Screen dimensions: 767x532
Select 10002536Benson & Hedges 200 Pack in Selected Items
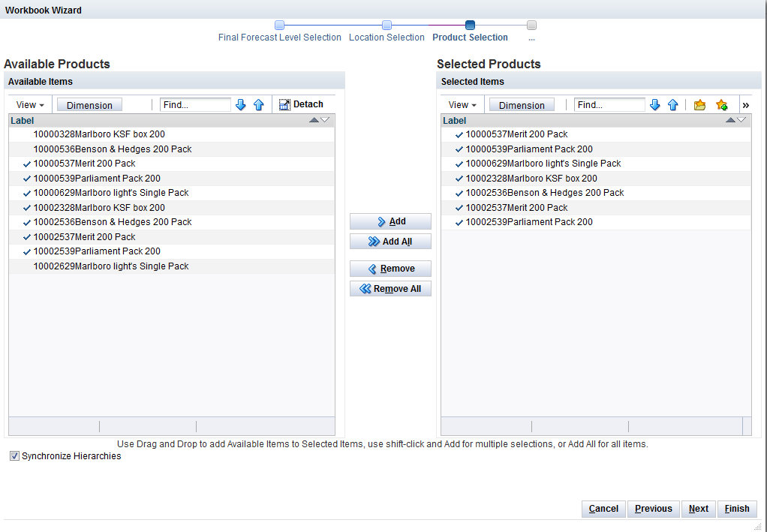(x=596, y=193)
